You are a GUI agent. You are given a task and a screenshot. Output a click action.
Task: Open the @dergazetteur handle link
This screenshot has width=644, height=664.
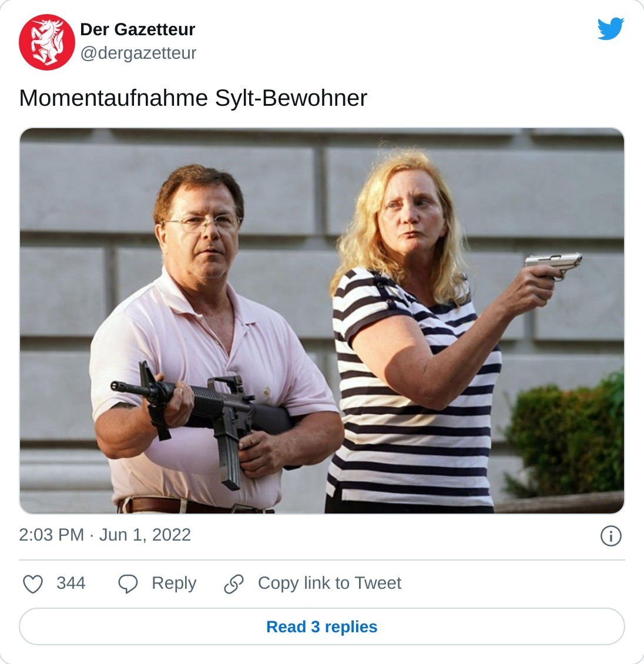click(138, 53)
